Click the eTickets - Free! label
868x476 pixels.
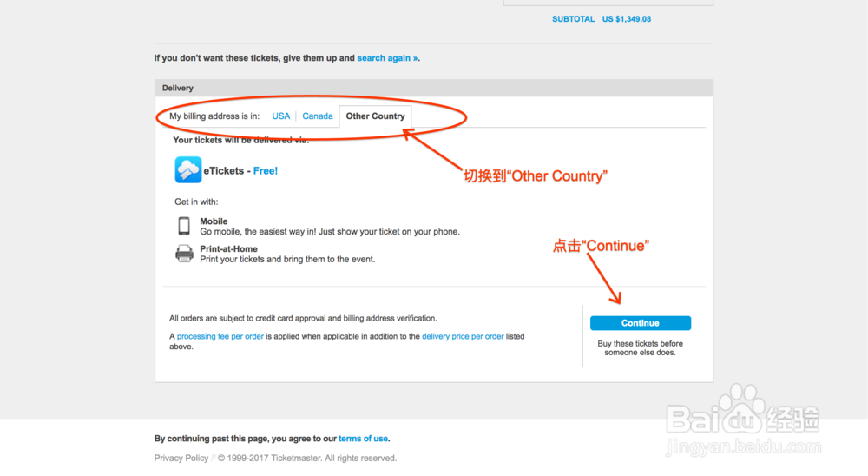pyautogui.click(x=240, y=170)
